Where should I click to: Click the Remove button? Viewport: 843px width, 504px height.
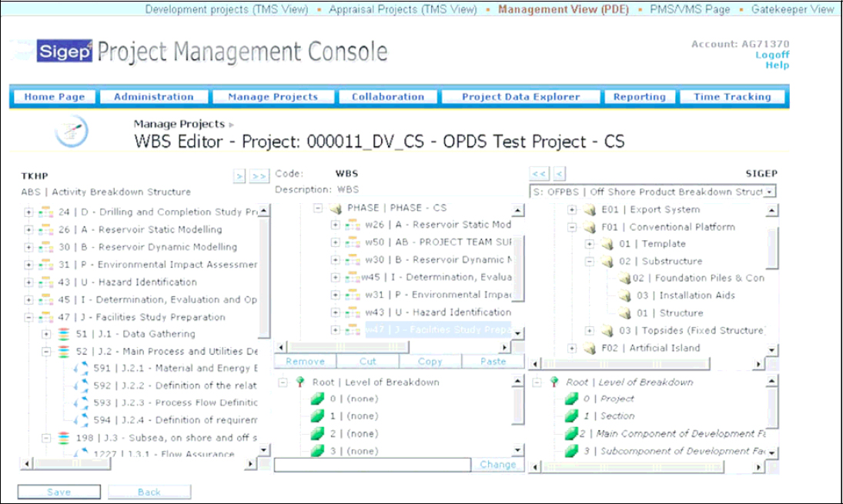click(x=306, y=362)
